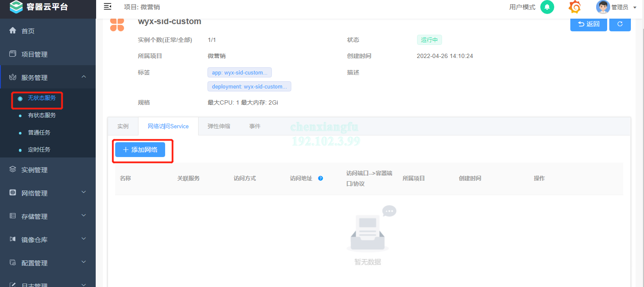Viewport: 644px width, 287px height.
Task: Click the 运行中 status badge
Action: [429, 40]
